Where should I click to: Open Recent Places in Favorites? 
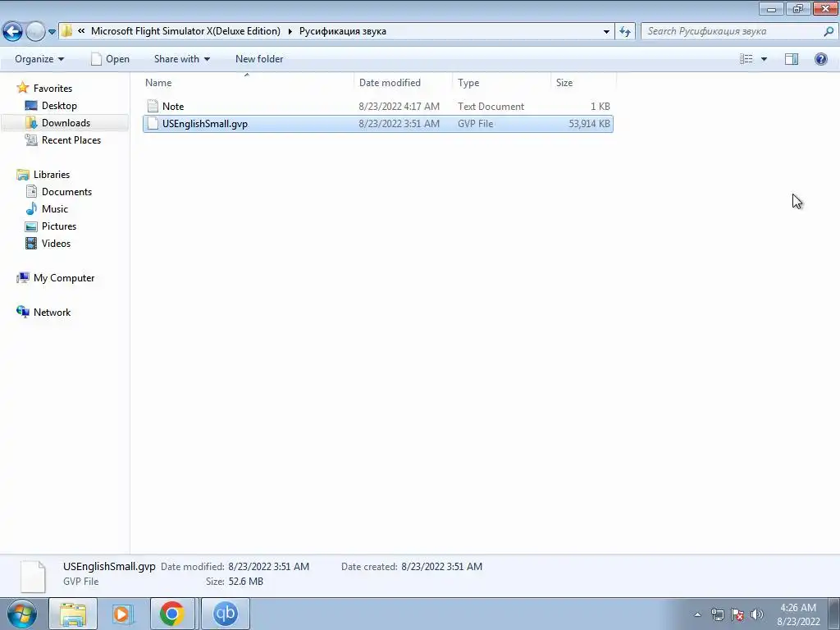click(71, 139)
